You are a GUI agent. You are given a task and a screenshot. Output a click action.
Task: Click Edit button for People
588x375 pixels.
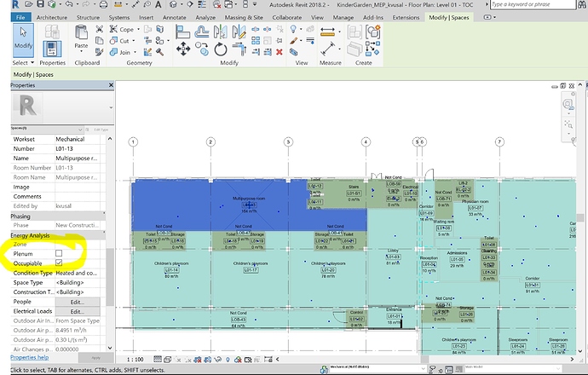[x=78, y=302]
